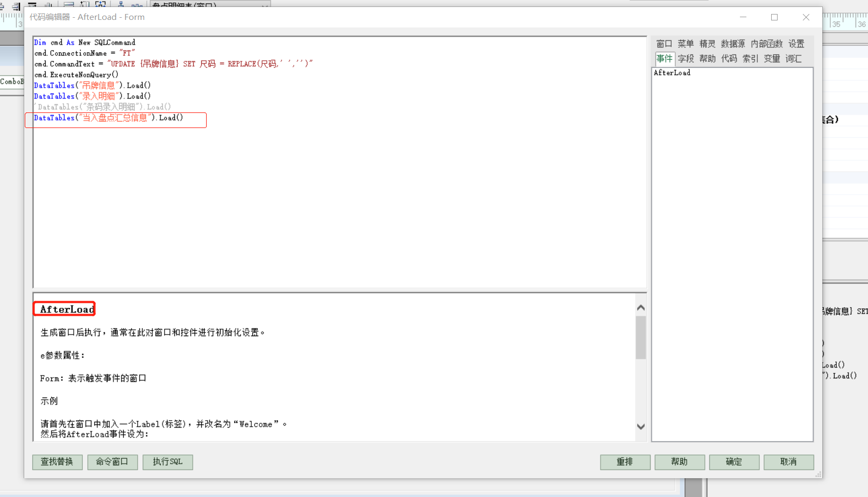
Task: Confirm with the 确定 button
Action: point(733,461)
